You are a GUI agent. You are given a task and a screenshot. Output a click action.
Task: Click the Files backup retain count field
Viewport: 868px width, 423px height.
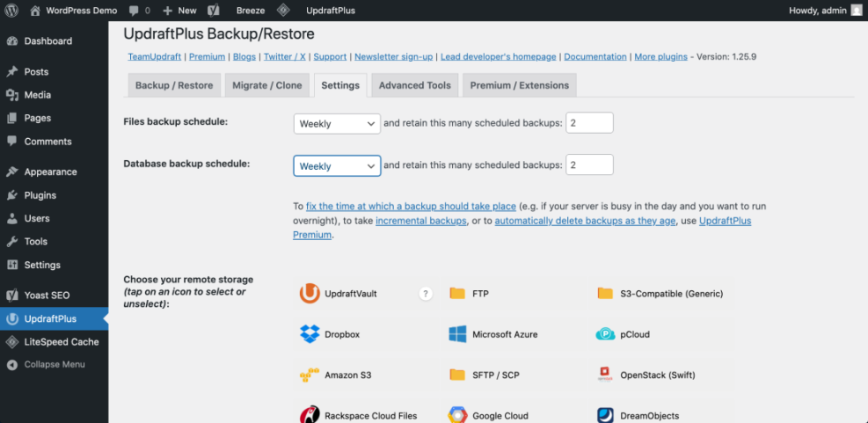tap(589, 123)
